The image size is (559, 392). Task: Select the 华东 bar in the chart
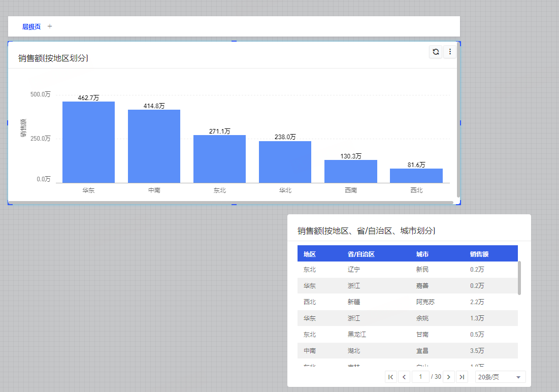pos(88,142)
